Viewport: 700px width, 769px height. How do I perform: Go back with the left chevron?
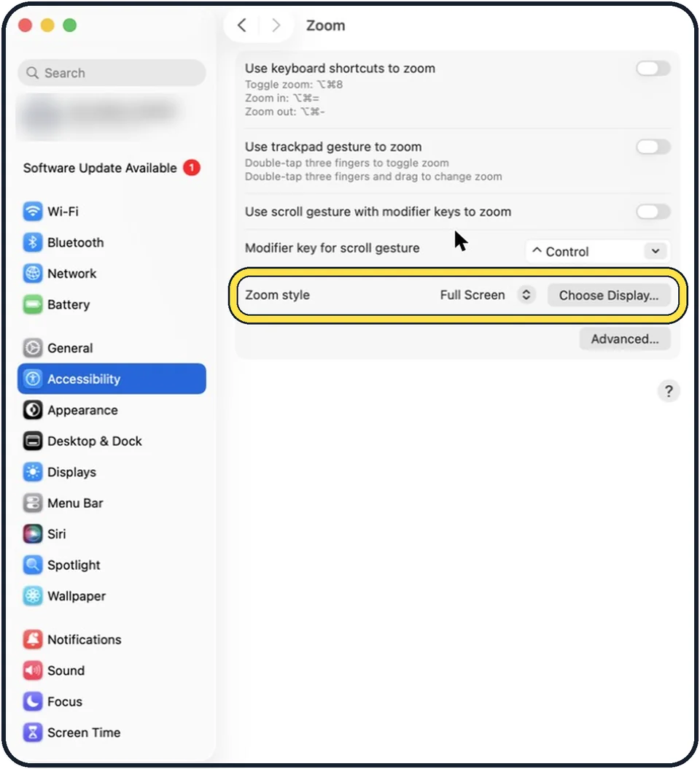coord(241,25)
